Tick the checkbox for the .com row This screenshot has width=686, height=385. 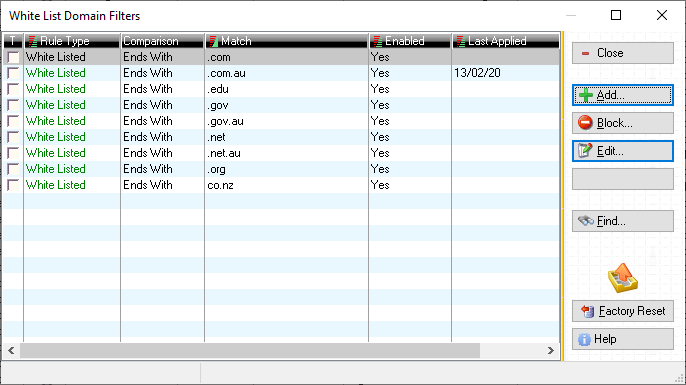[14, 57]
